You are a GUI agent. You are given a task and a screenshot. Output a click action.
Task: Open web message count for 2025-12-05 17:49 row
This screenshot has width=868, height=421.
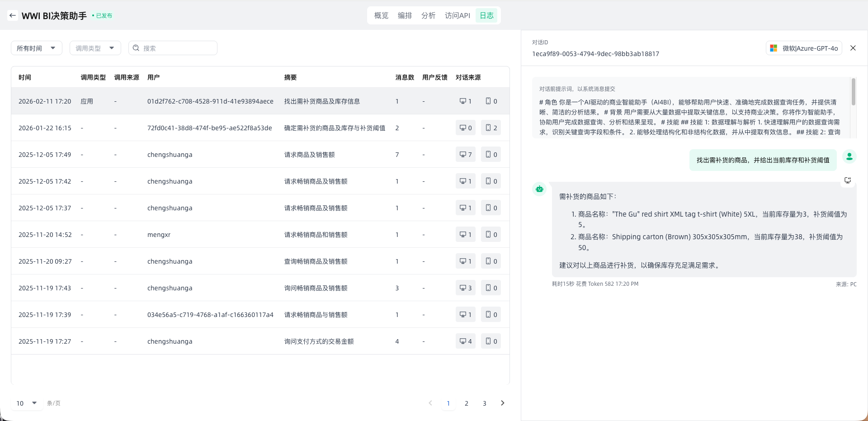coord(465,155)
